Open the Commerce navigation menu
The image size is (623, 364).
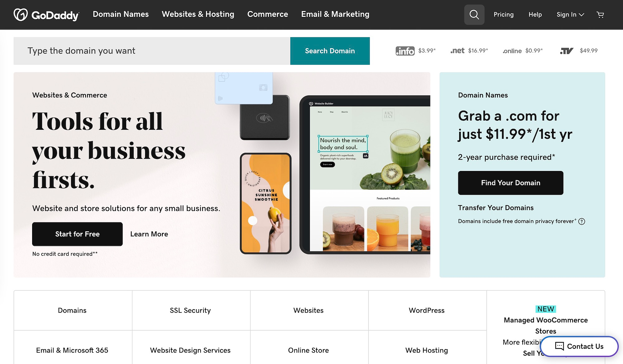[267, 14]
